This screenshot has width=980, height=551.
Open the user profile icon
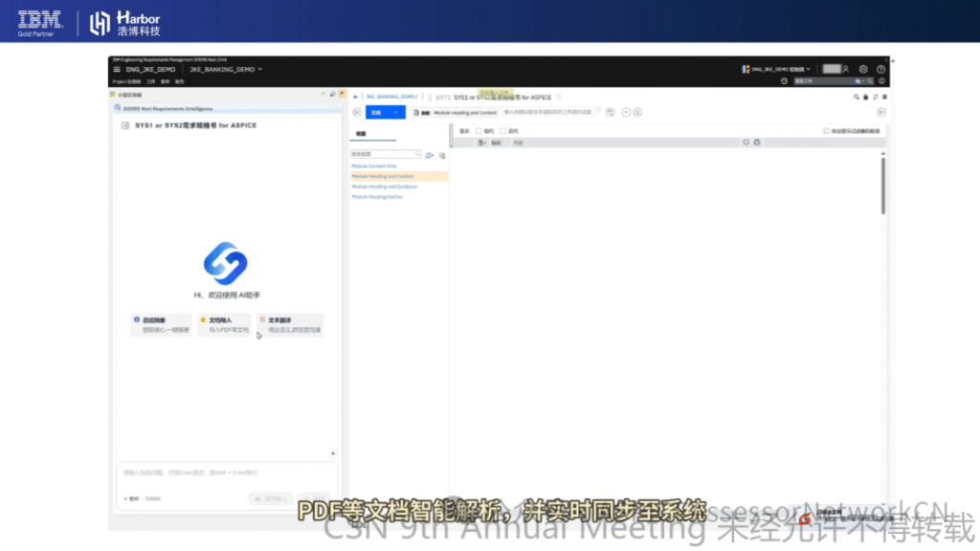pyautogui.click(x=846, y=69)
